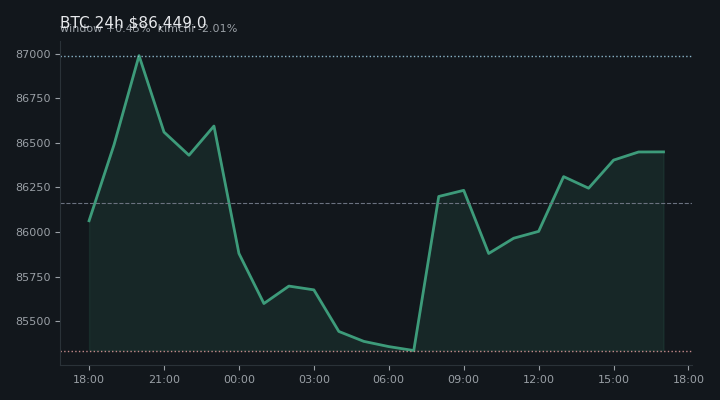
Task: Click the 18:00 label following 15:00
Action: tap(688, 379)
